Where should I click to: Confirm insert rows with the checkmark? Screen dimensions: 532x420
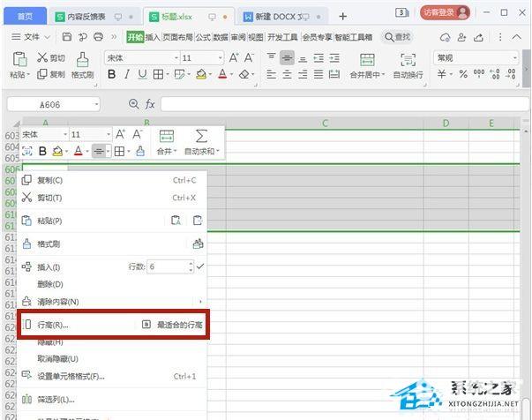[200, 266]
